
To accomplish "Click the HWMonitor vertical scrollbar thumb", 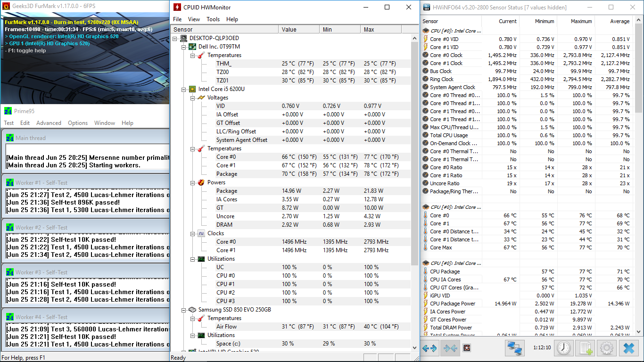I will [415, 153].
